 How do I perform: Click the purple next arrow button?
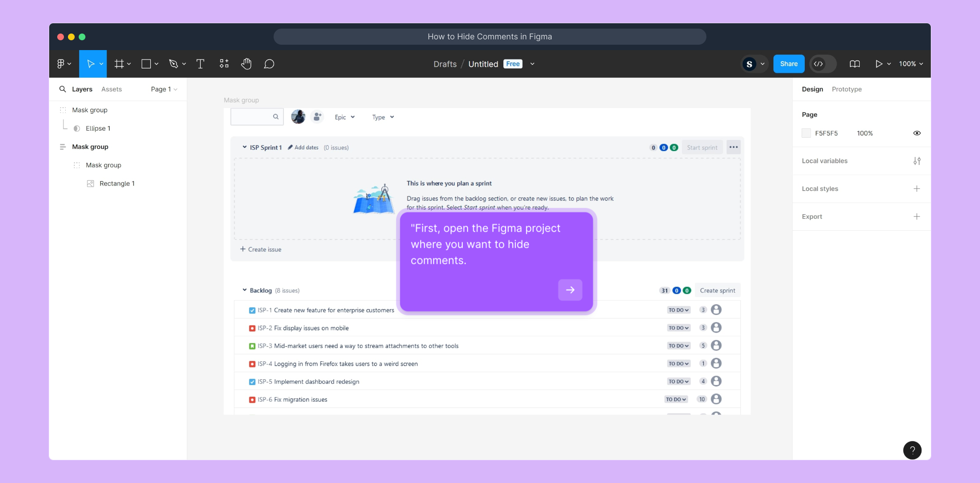click(x=570, y=290)
